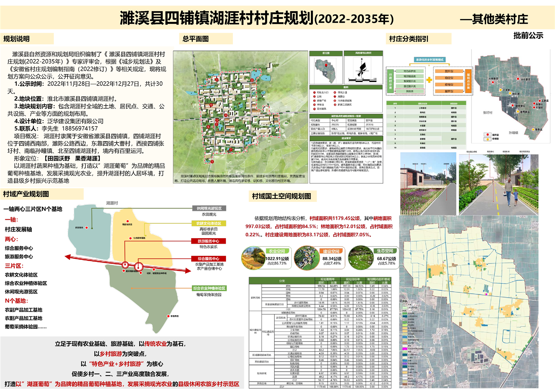
Task: Click the contact line 李先生 18856974157
Action: click(56, 129)
